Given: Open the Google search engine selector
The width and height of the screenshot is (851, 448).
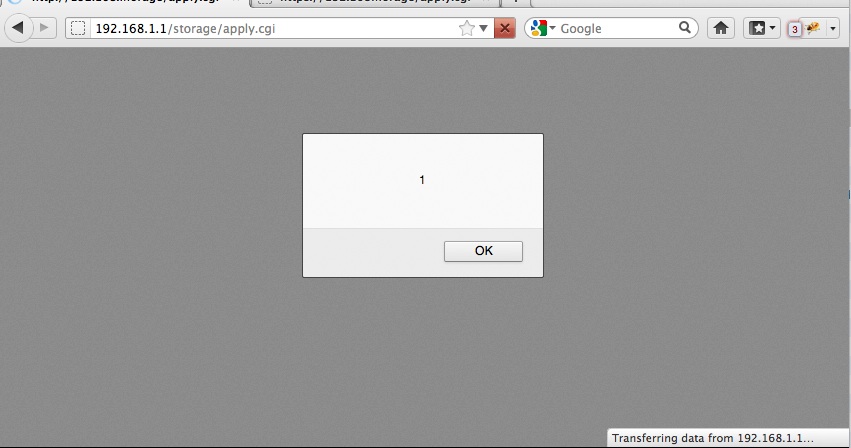Looking at the screenshot, I should [543, 28].
